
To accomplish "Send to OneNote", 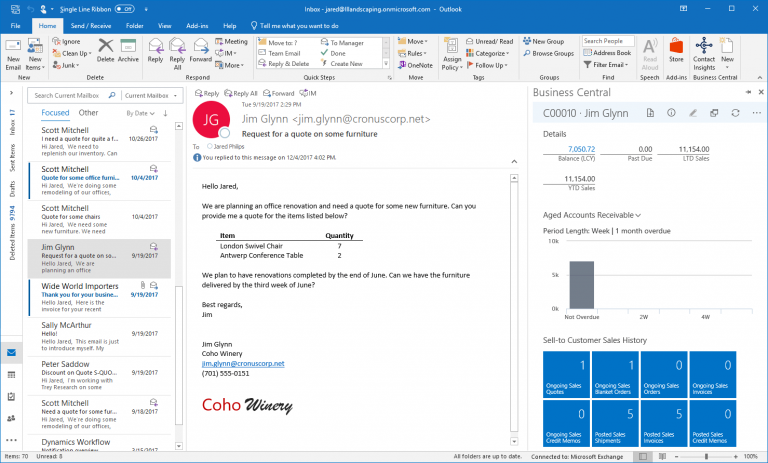I will pyautogui.click(x=415, y=65).
